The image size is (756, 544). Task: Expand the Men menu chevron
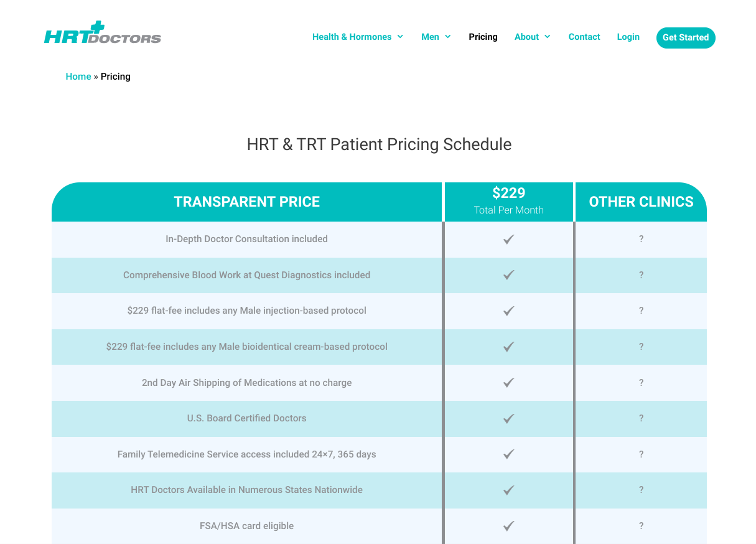pyautogui.click(x=447, y=37)
